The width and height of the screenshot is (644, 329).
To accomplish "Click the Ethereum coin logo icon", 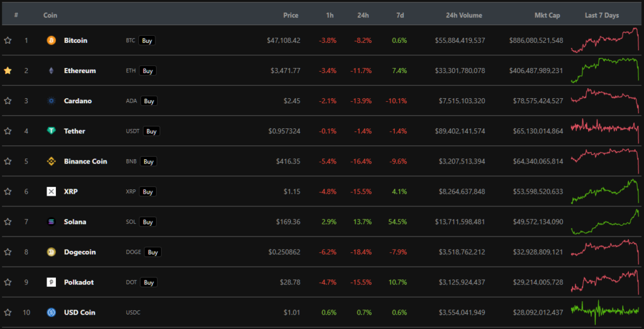I will (x=51, y=70).
